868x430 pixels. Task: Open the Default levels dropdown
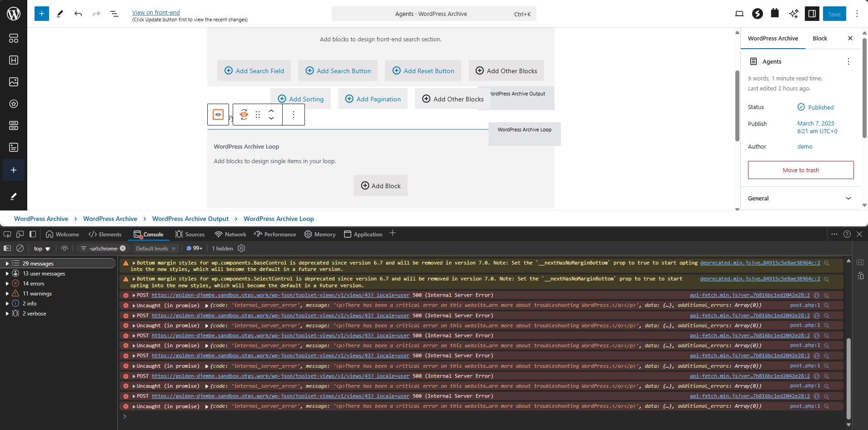(156, 248)
